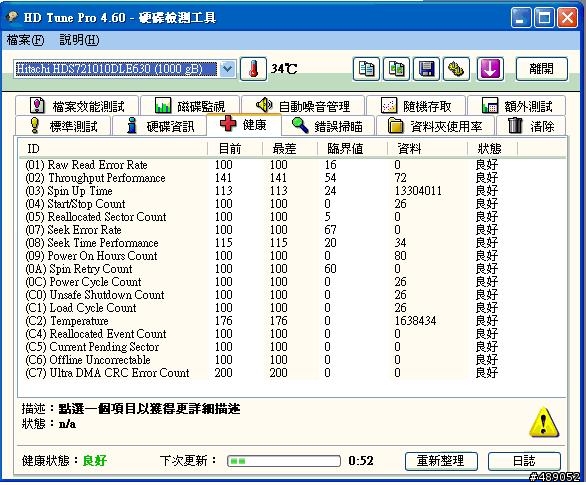Open the options wrench icon
Screen dimensions: 586x485
[x=456, y=69]
